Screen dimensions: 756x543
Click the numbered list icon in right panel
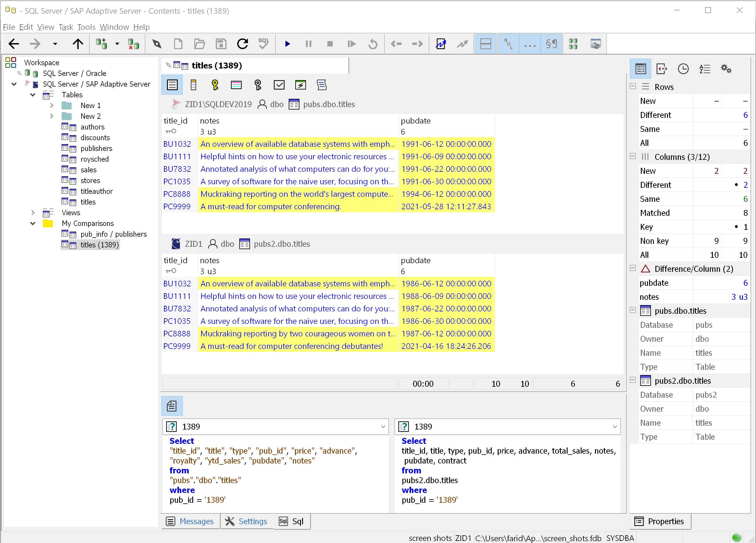pos(705,69)
